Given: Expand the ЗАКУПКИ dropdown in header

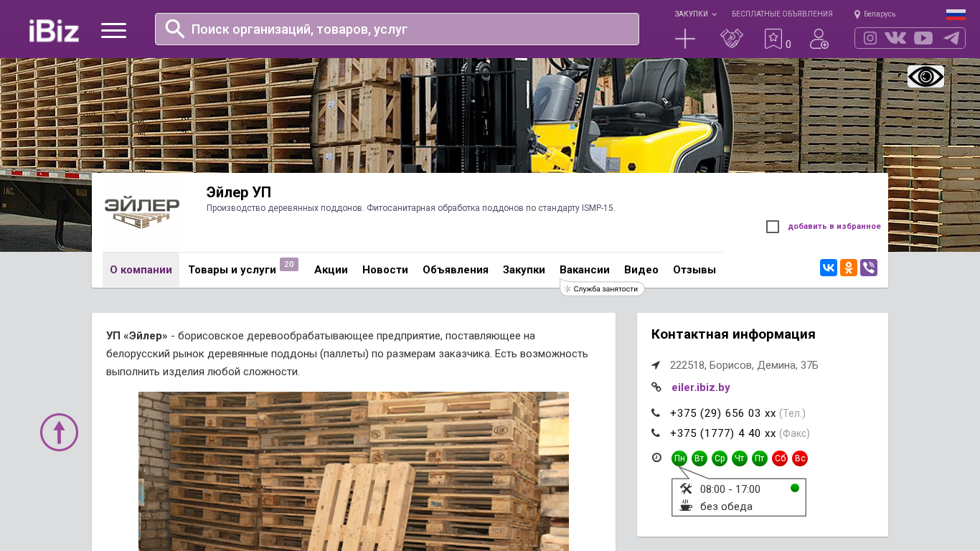Looking at the screenshot, I should [x=695, y=14].
